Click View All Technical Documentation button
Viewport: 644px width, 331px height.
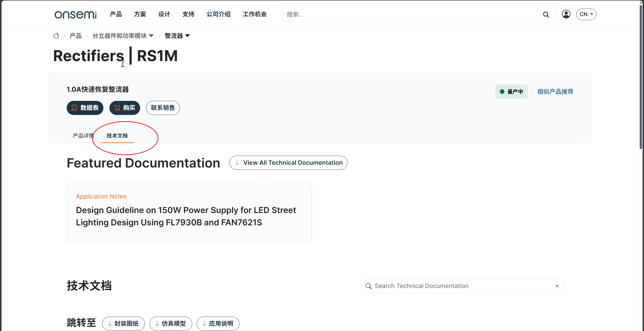point(288,163)
